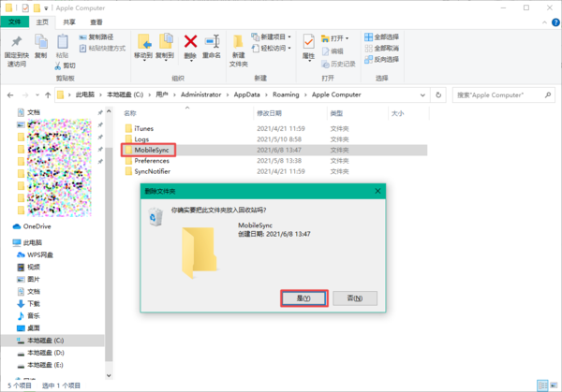Image resolution: width=562 pixels, height=392 pixels.
Task: Open WPS网盘 in navigation pane
Action: coord(36,254)
